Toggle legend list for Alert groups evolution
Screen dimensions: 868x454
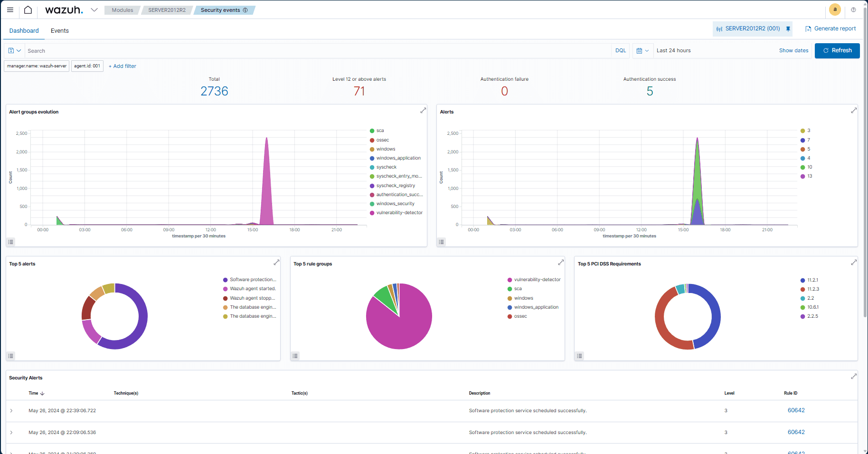(11, 242)
